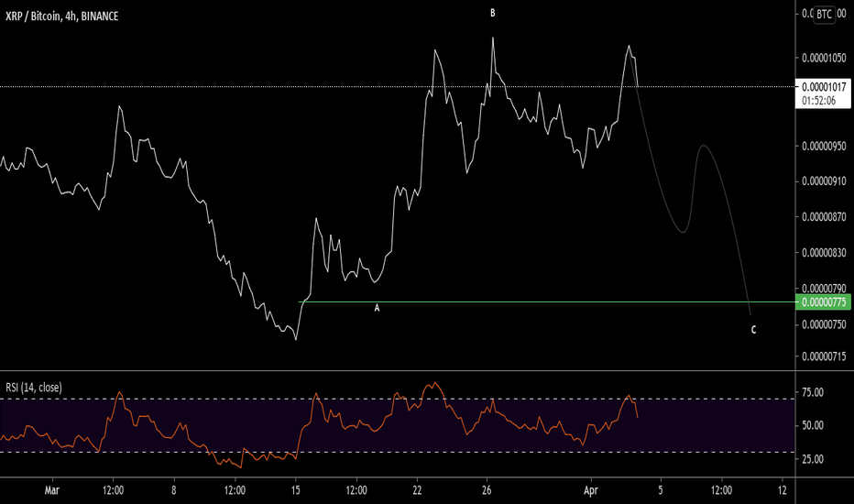This screenshot has width=854, height=504.
Task: Select the green horizontal support line
Action: click(x=546, y=301)
